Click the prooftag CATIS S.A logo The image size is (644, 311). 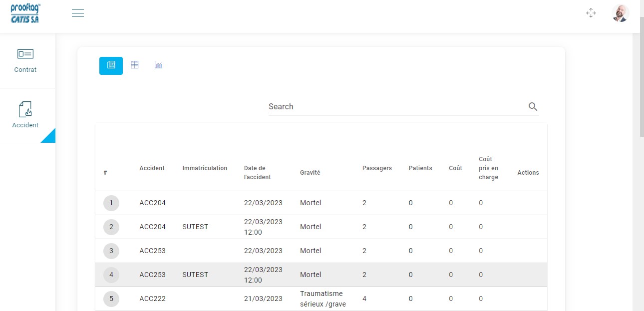click(25, 13)
